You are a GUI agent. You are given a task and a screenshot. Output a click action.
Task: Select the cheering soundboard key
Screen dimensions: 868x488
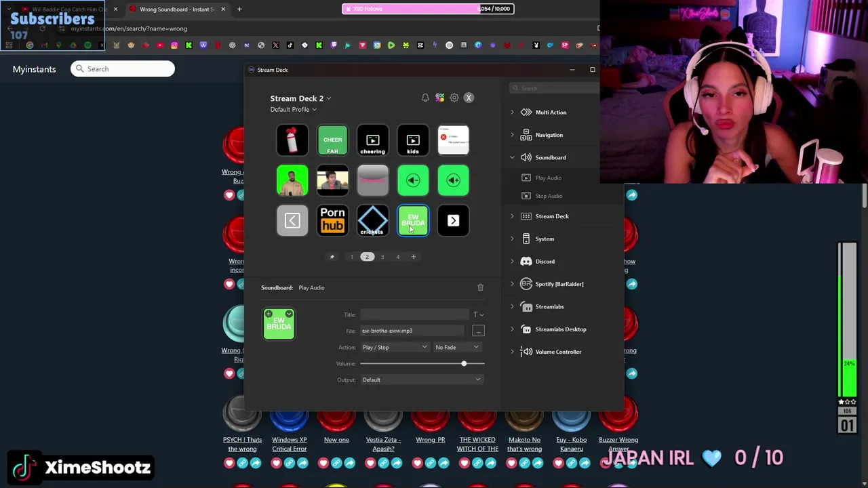click(373, 140)
